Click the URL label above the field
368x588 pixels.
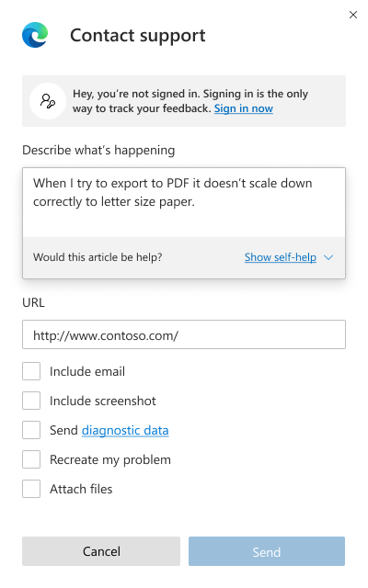pos(33,302)
